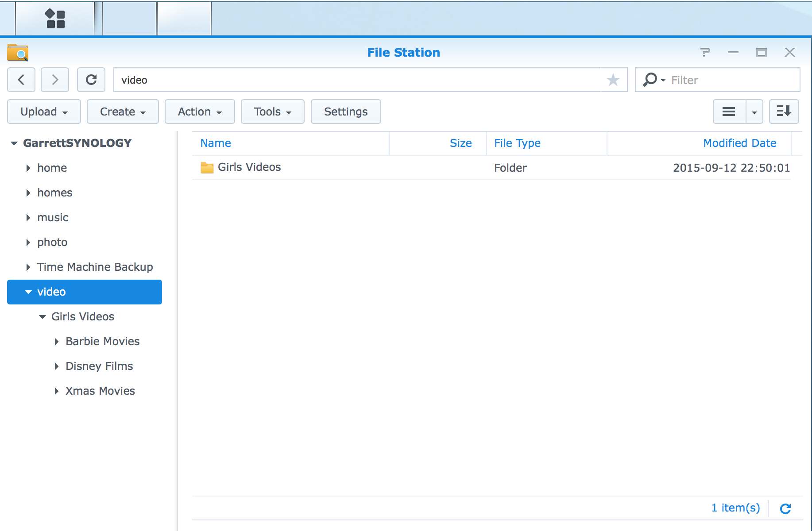Select the photo folder in tree
The image size is (812, 531).
point(52,242)
